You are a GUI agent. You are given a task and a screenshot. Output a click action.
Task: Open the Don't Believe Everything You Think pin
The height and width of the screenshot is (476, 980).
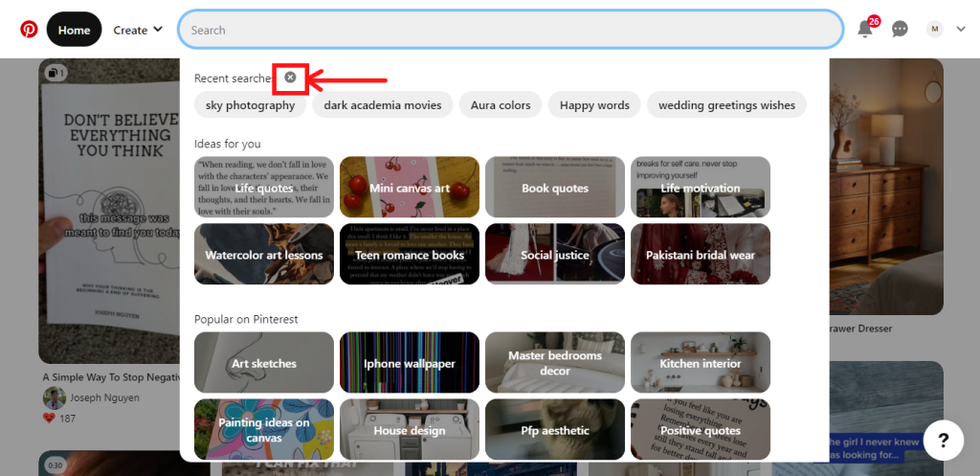pyautogui.click(x=109, y=212)
